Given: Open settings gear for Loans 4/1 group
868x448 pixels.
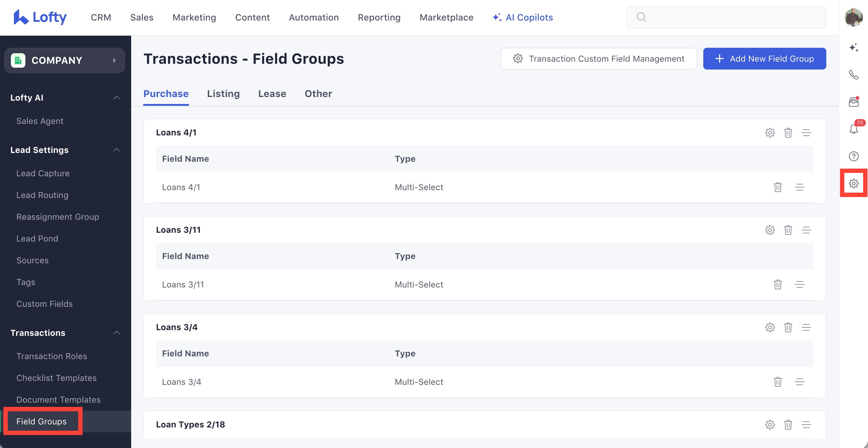Looking at the screenshot, I should click(x=769, y=132).
